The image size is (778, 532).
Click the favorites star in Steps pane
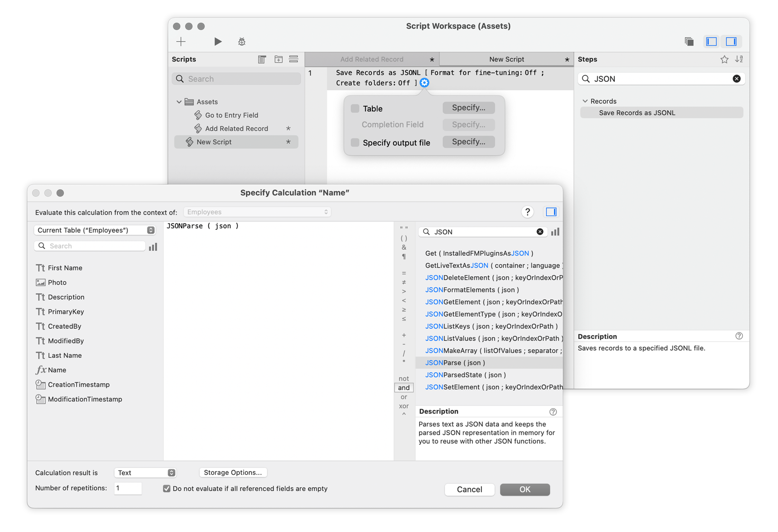(x=724, y=59)
